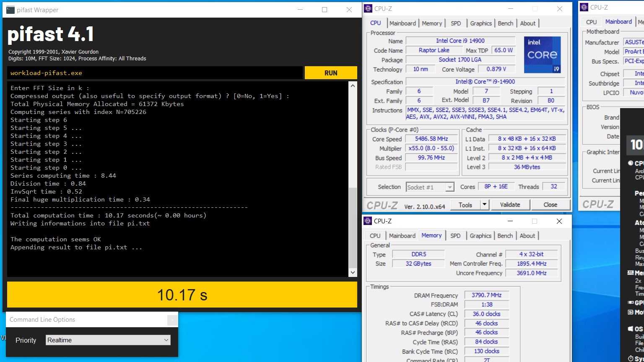Click the FSB:DRAM 1:38 value
This screenshot has width=644, height=362.
pos(486,305)
